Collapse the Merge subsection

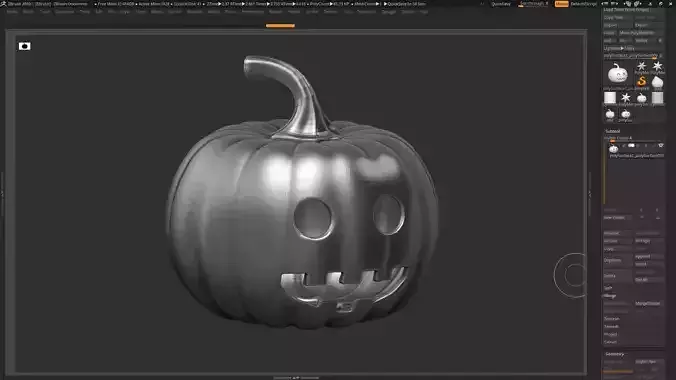tap(610, 296)
